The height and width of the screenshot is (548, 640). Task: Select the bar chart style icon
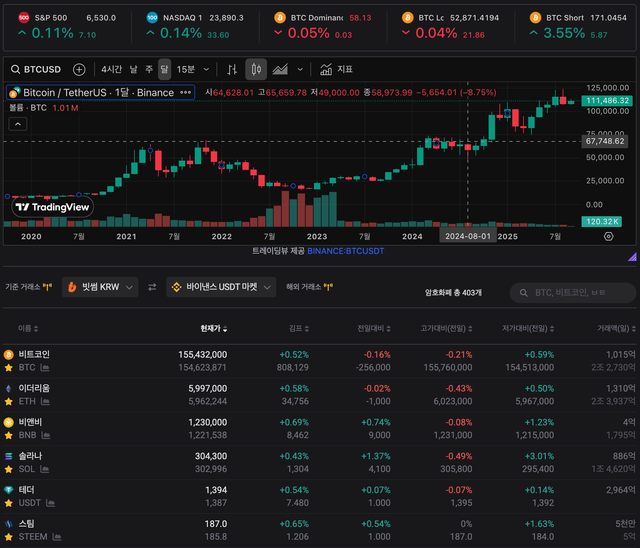click(x=232, y=69)
